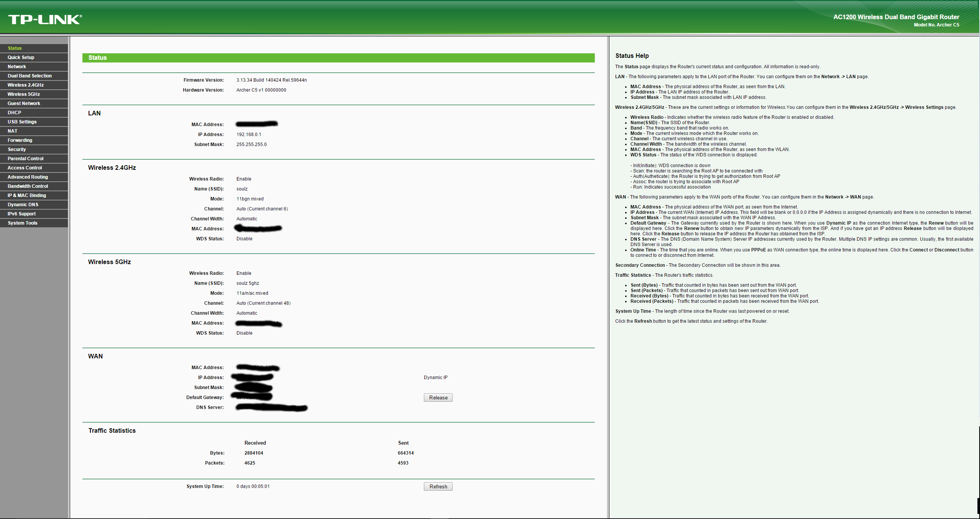Click the 11bgn mixed mode value

pos(250,199)
